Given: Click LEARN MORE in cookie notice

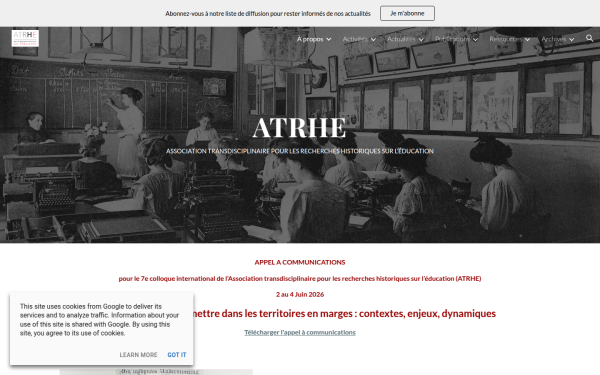Looking at the screenshot, I should click(138, 355).
